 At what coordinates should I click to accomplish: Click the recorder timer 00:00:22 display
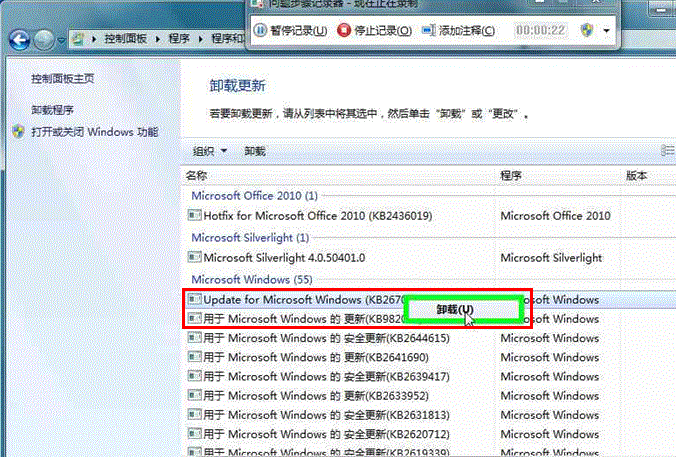coord(540,30)
